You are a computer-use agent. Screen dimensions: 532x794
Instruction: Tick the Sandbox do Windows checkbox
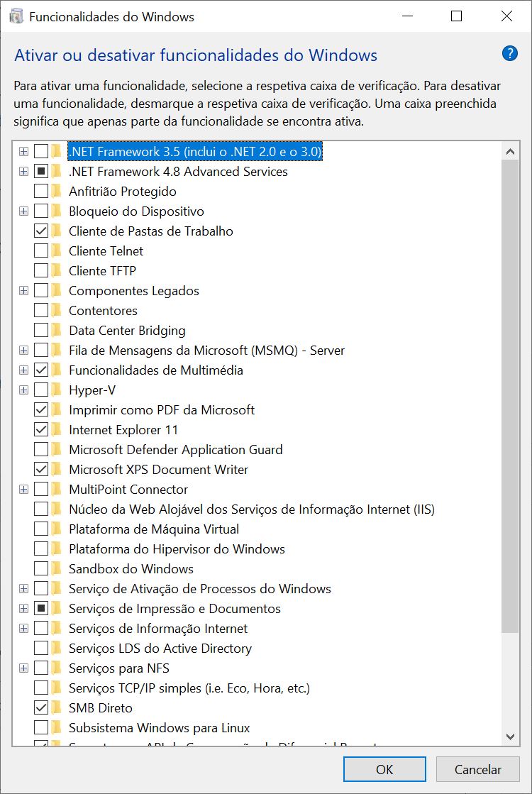click(x=41, y=568)
